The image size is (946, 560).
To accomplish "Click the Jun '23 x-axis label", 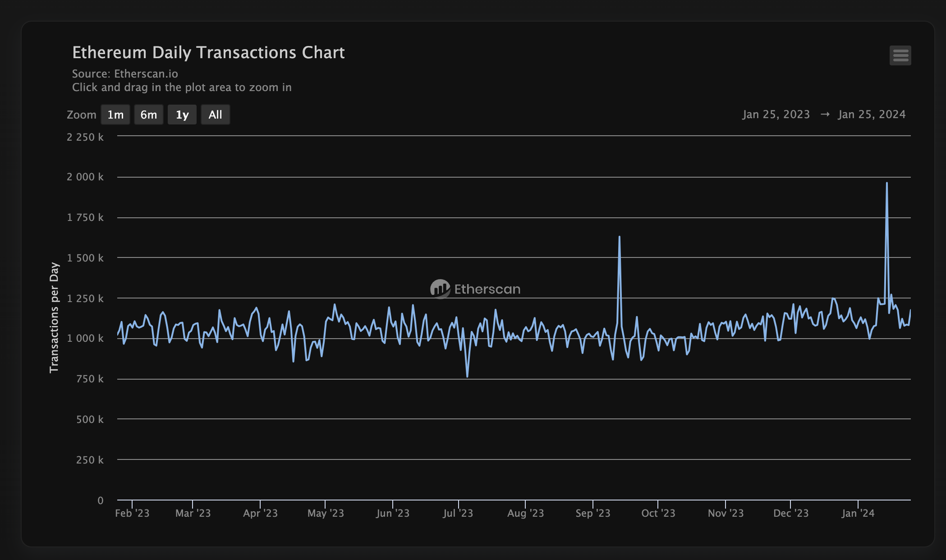I will click(393, 513).
